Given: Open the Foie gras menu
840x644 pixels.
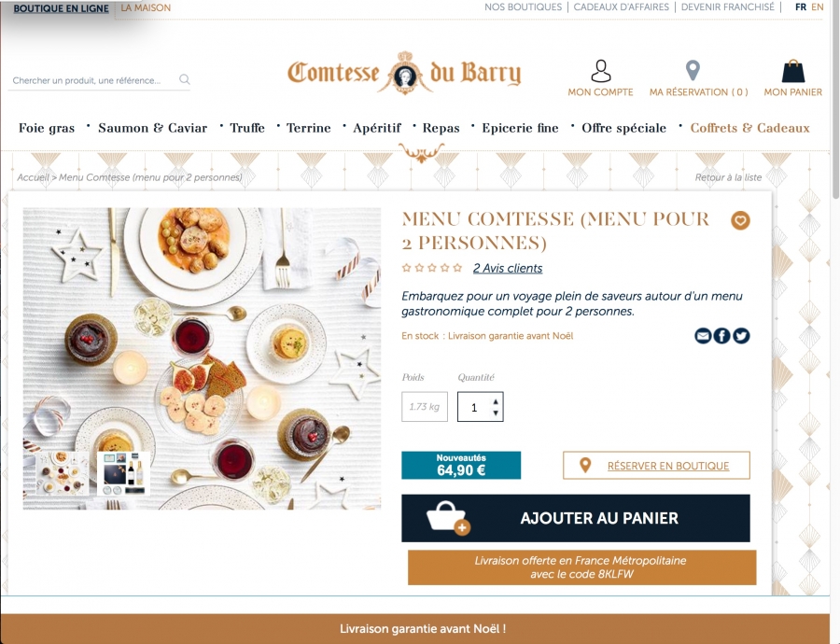Looking at the screenshot, I should (47, 128).
